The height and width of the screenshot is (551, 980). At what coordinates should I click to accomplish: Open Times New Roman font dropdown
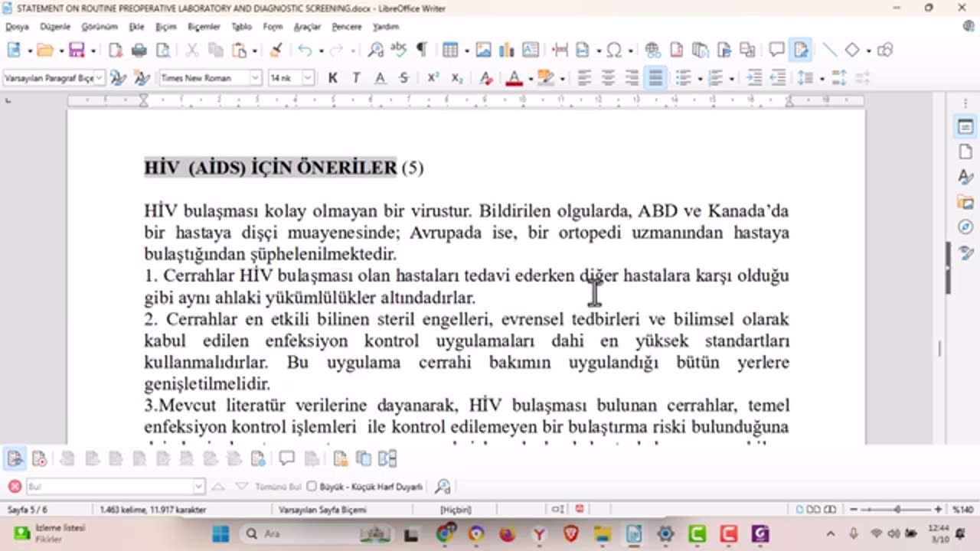[x=255, y=78]
